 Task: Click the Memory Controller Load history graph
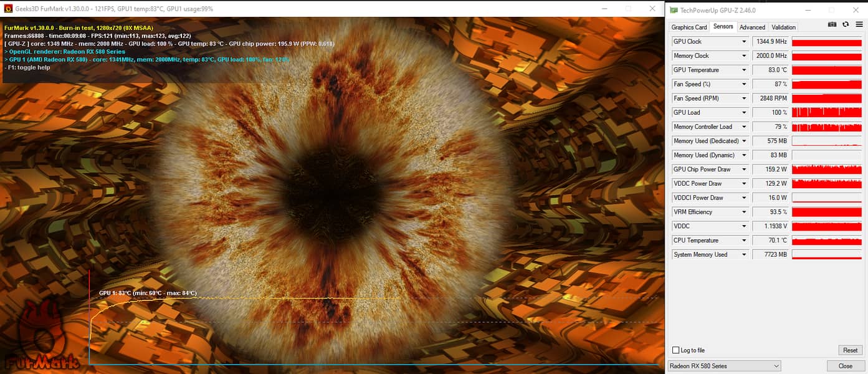827,127
